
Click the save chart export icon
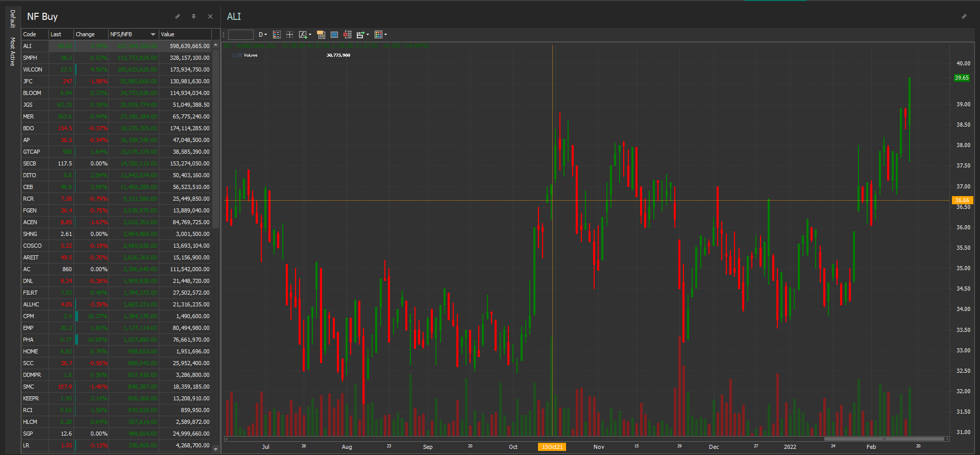point(360,35)
